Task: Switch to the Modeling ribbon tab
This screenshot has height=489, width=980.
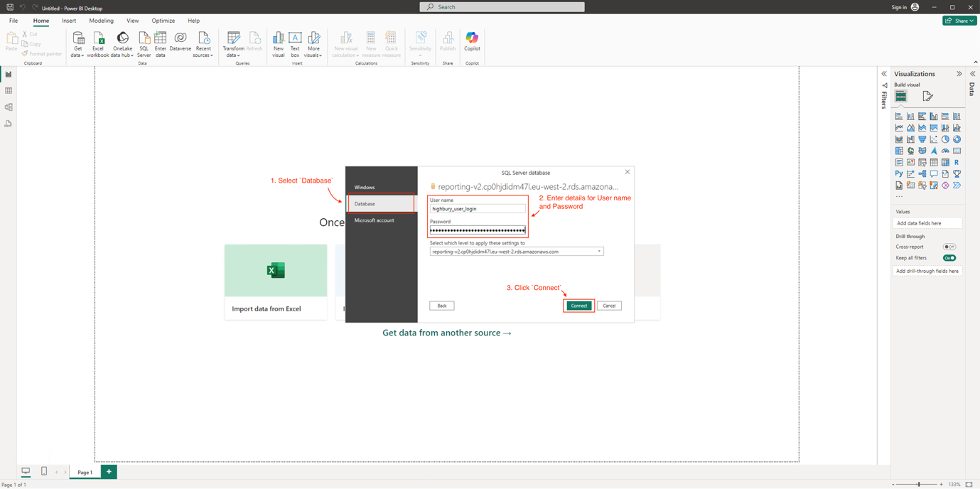Action: pyautogui.click(x=101, y=21)
